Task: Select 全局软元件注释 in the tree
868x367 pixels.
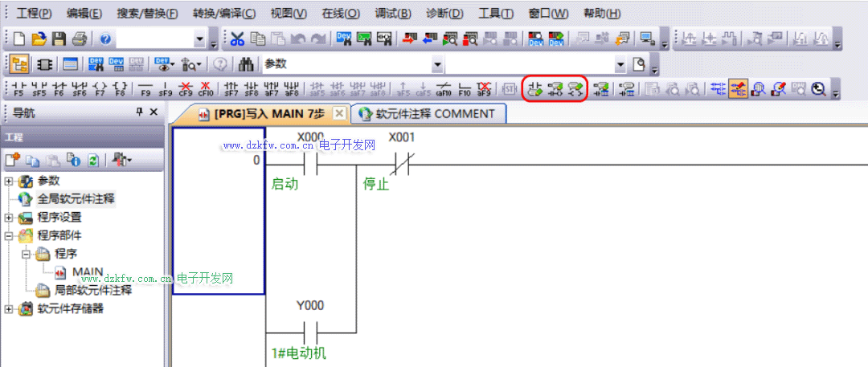Action: [76, 198]
